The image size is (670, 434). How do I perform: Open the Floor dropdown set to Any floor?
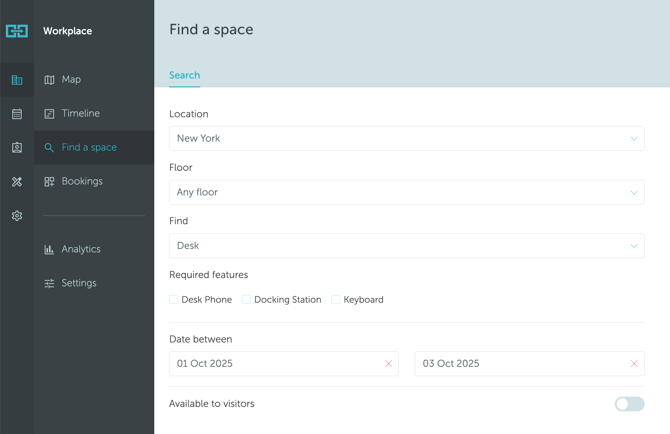tap(406, 192)
